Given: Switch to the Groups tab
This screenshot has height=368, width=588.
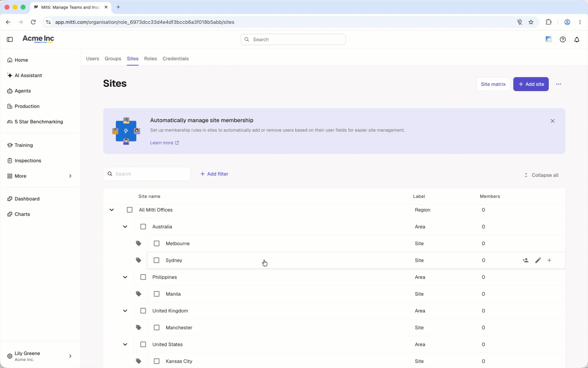Looking at the screenshot, I should (x=113, y=59).
